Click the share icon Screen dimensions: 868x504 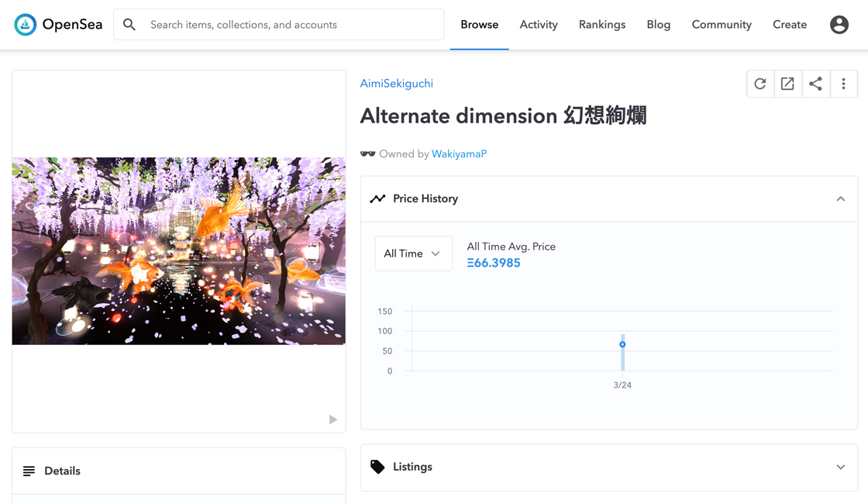point(815,84)
